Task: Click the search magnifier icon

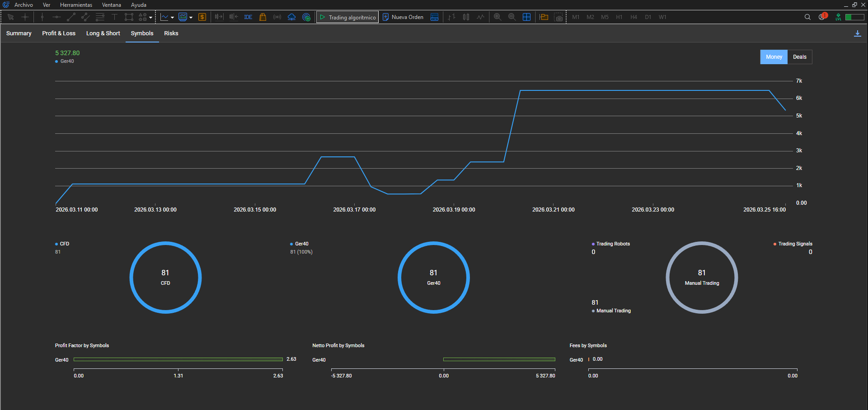Action: pyautogui.click(x=807, y=17)
